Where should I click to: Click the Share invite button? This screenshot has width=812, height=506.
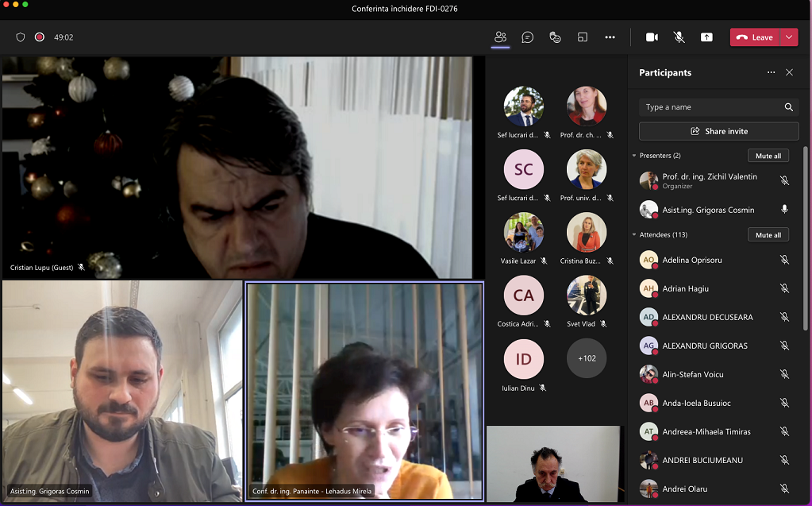718,131
